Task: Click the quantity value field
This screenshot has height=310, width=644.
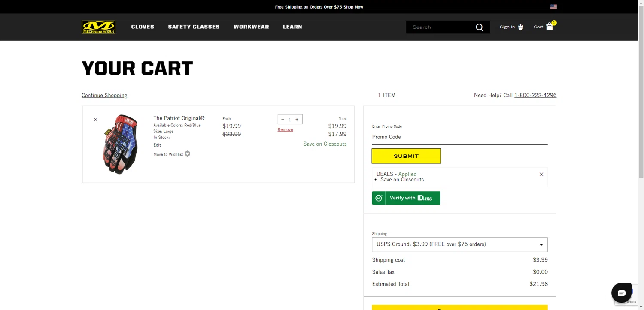Action: 290,120
